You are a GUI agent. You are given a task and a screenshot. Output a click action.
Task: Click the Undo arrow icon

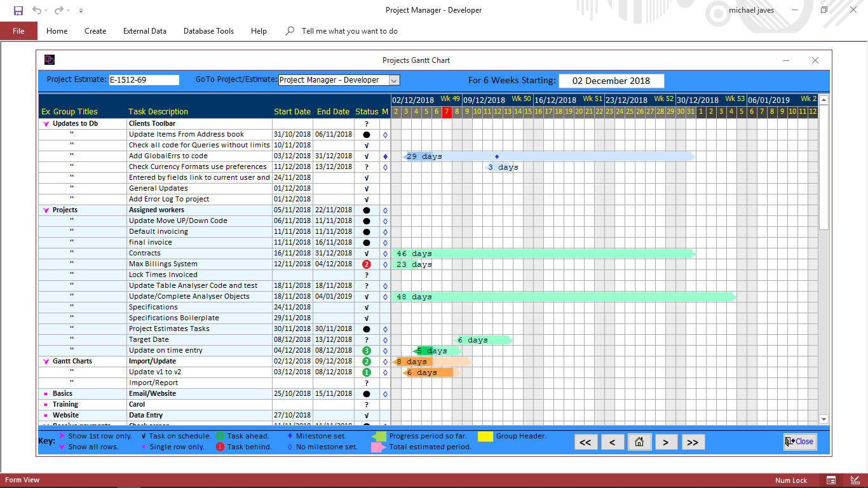click(37, 10)
